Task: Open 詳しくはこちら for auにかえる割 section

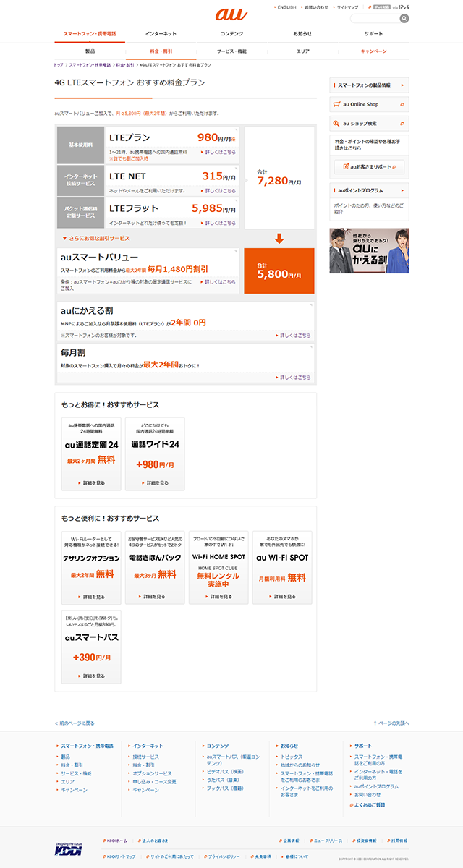Action: coord(293,336)
